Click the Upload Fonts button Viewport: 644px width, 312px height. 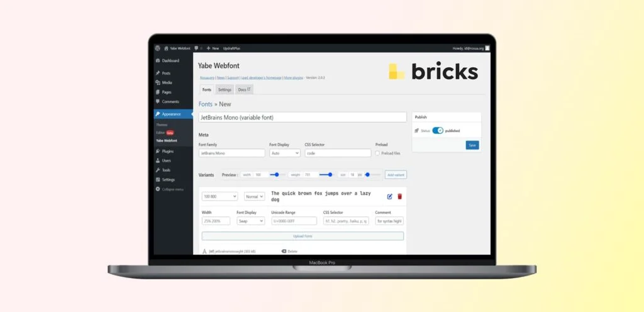point(303,236)
